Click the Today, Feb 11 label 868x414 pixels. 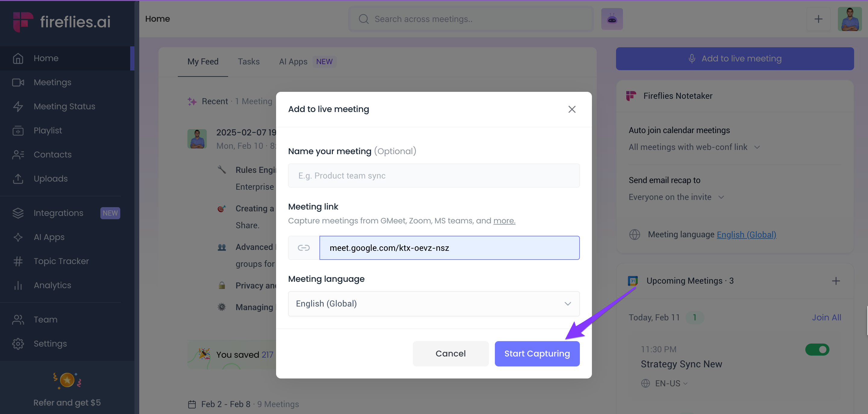pyautogui.click(x=654, y=318)
